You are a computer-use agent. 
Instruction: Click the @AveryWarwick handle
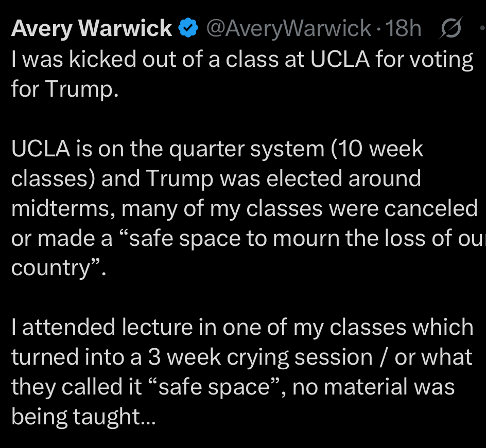pos(288,29)
